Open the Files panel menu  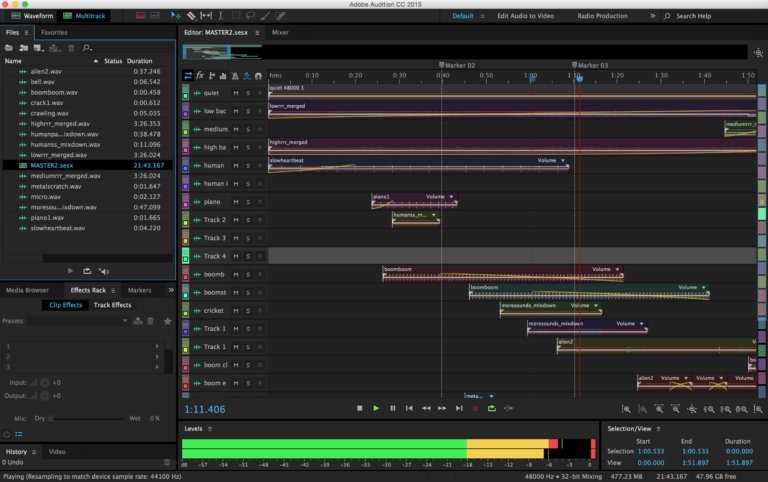[x=26, y=32]
